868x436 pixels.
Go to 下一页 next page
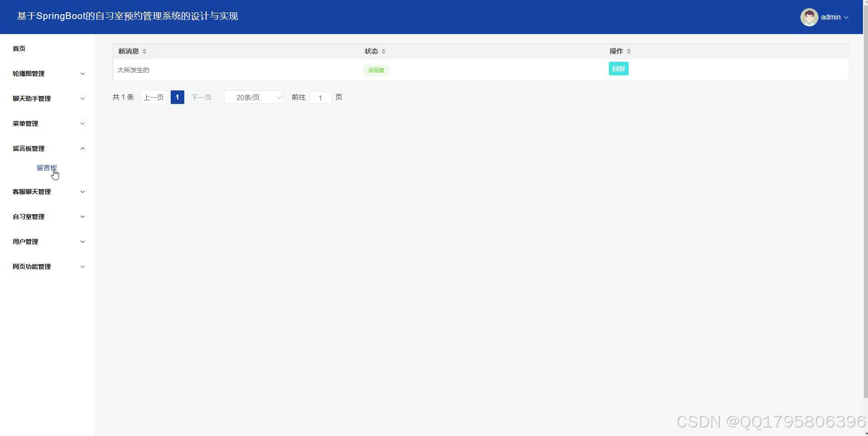click(x=201, y=97)
